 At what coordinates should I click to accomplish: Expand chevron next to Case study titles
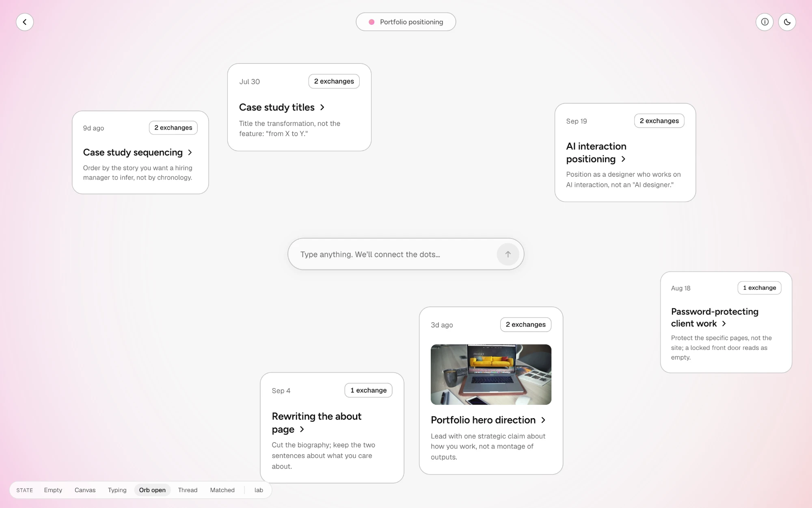[322, 107]
